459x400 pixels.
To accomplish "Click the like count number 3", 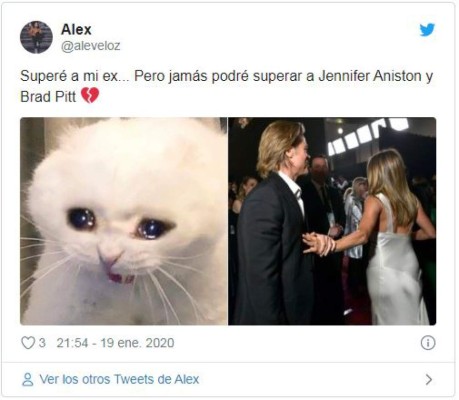I will click(x=42, y=343).
